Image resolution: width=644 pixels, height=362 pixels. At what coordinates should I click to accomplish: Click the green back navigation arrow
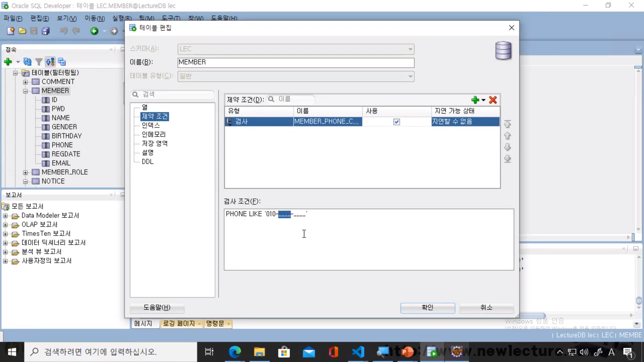point(94,31)
